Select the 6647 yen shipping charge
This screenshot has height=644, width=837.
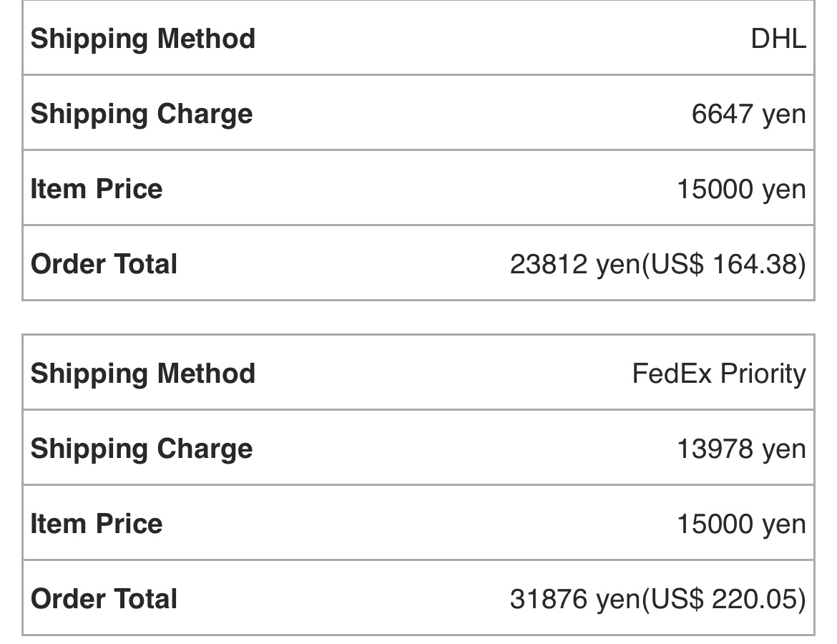[748, 114]
